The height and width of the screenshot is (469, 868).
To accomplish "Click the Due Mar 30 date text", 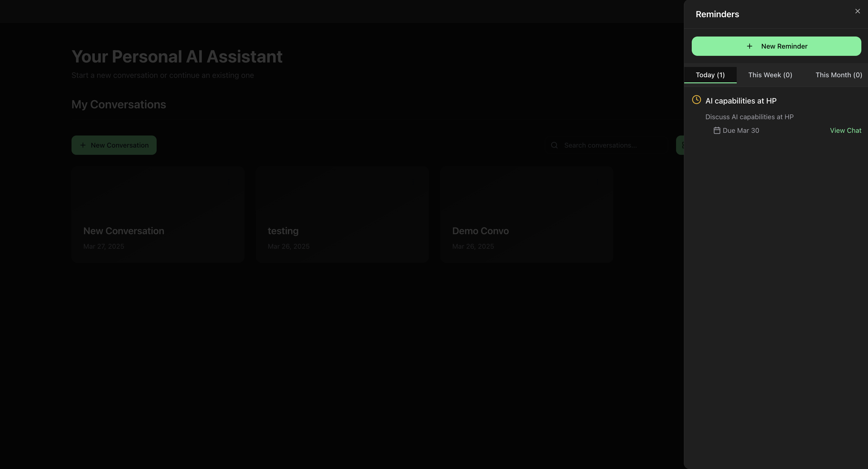I will tap(741, 130).
